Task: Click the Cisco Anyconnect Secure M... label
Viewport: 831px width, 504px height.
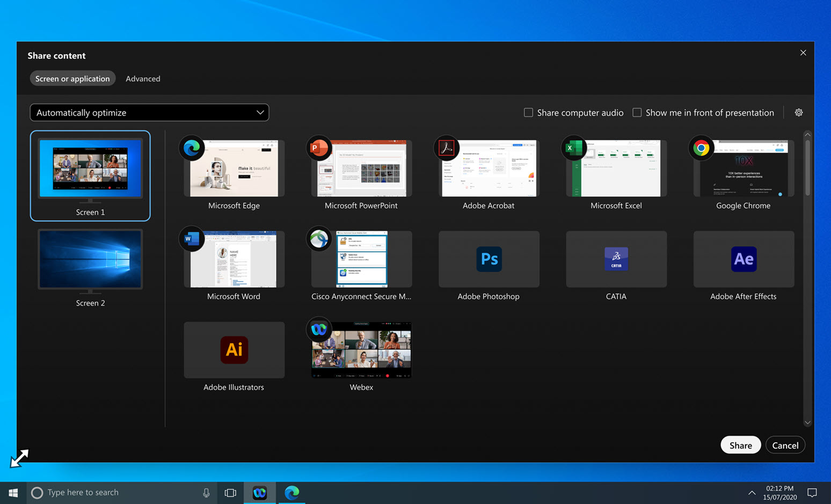Action: point(361,296)
